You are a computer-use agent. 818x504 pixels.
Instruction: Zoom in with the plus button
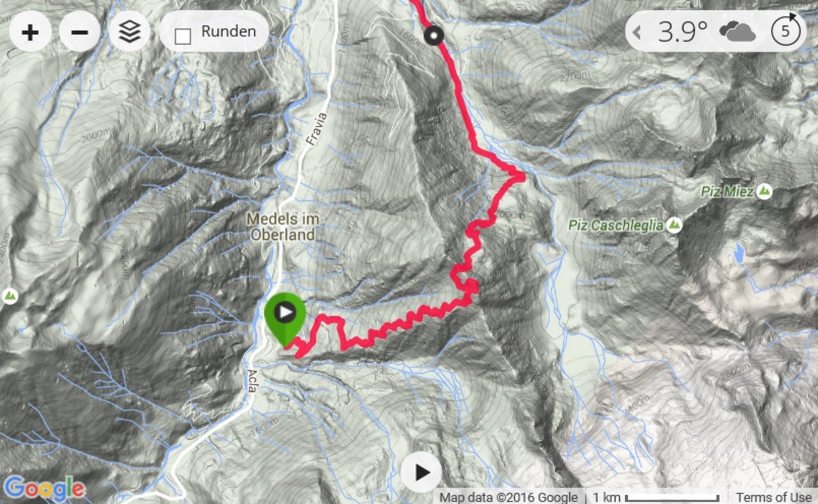pos(30,32)
